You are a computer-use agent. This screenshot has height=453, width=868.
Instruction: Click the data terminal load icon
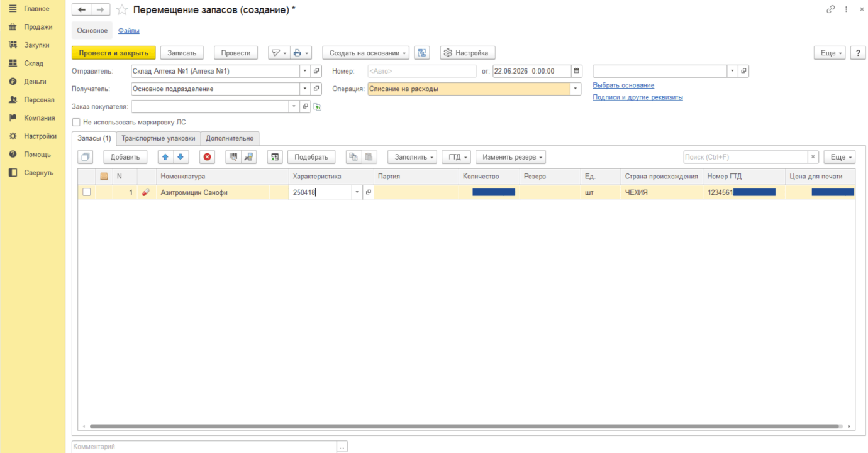249,157
